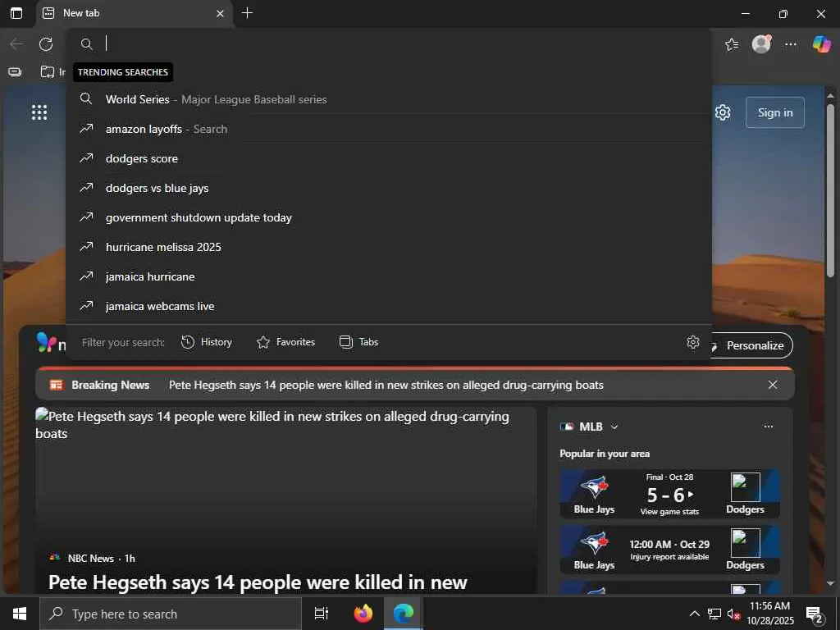Click inside the address bar input

[402, 43]
